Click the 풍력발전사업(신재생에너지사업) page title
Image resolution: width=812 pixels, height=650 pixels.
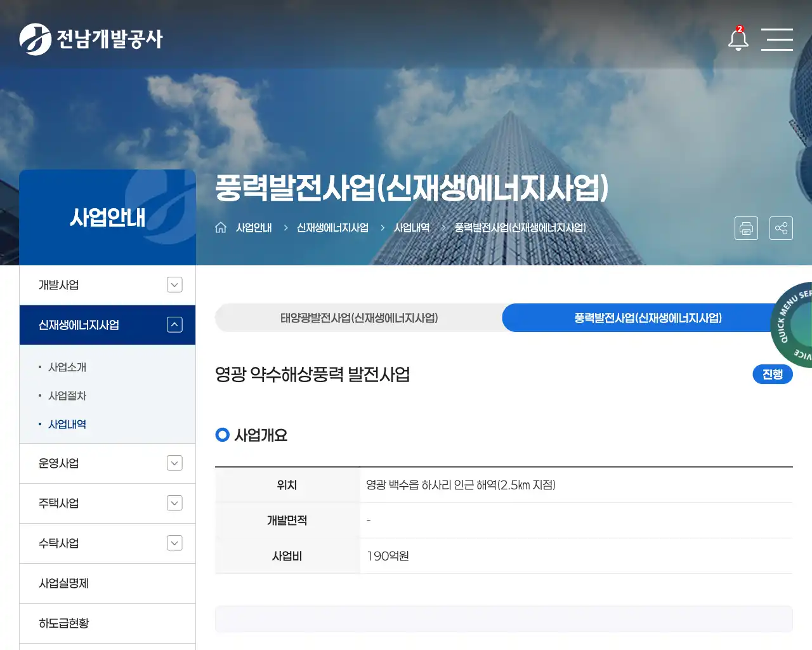point(412,188)
